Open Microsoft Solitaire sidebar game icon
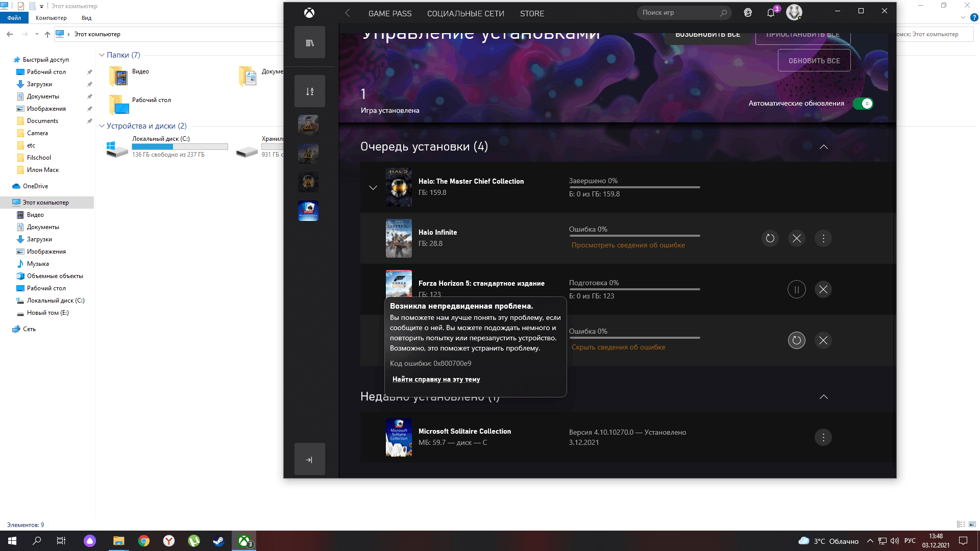The image size is (980, 551). point(308,211)
